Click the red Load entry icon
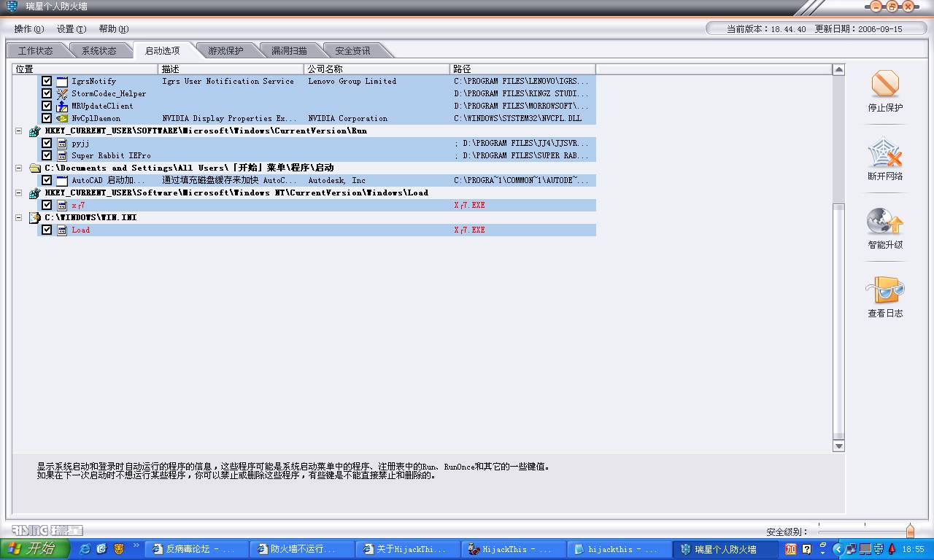This screenshot has height=560, width=934. (62, 230)
